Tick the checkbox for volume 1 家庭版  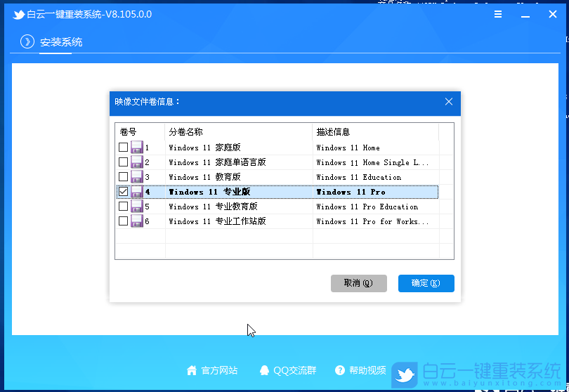124,147
